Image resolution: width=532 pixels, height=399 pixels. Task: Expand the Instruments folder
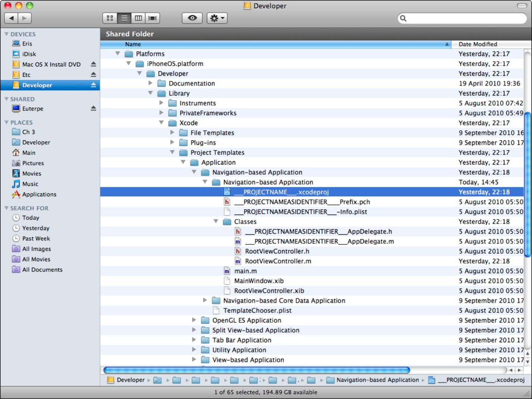coord(161,103)
